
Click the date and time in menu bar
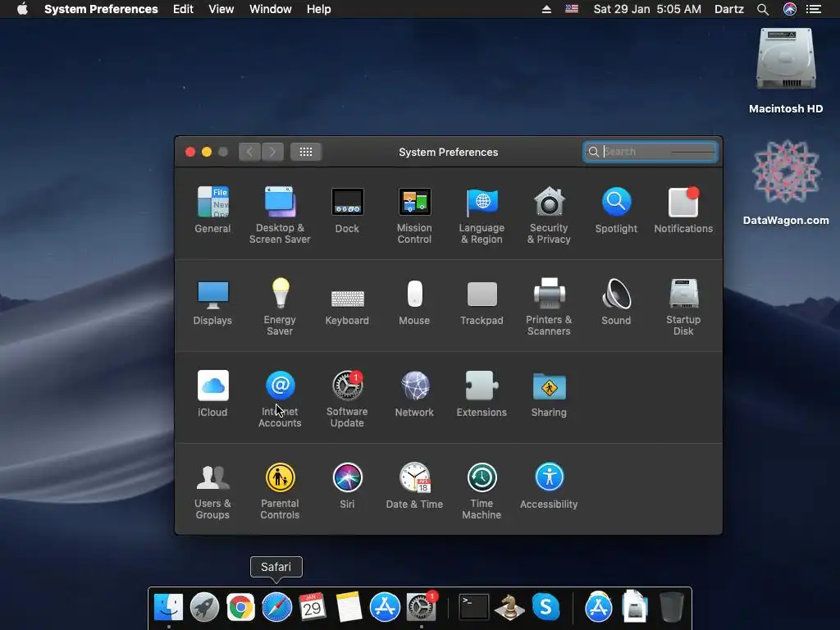point(647,9)
